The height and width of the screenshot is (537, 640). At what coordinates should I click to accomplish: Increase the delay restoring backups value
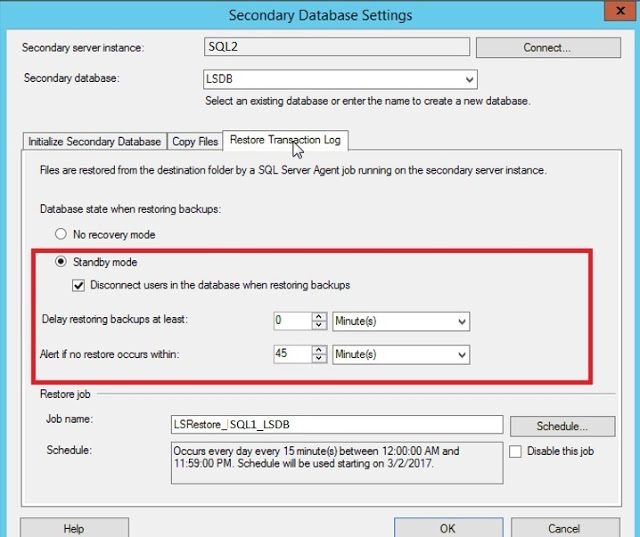[x=319, y=317]
